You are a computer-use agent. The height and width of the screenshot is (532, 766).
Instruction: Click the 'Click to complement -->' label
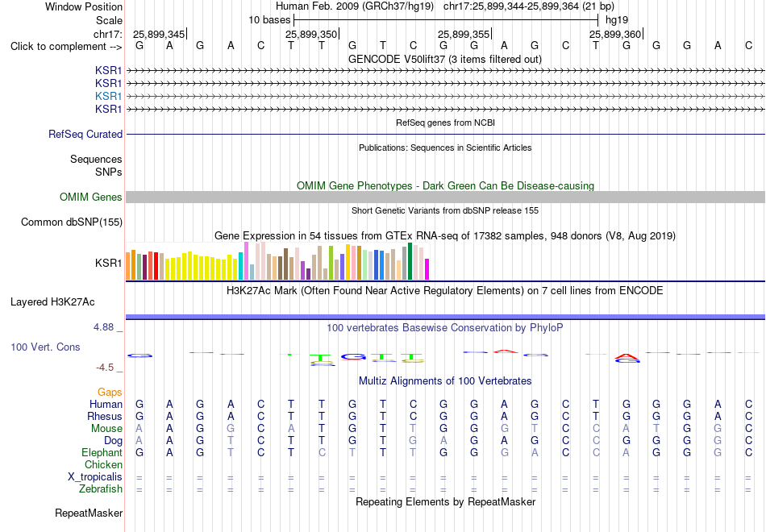66,47
